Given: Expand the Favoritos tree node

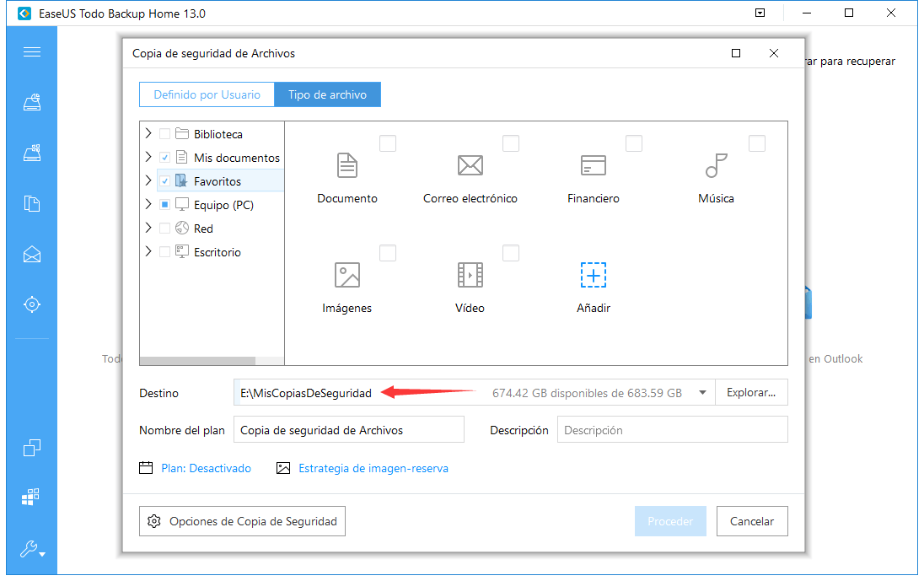Looking at the screenshot, I should [x=148, y=180].
